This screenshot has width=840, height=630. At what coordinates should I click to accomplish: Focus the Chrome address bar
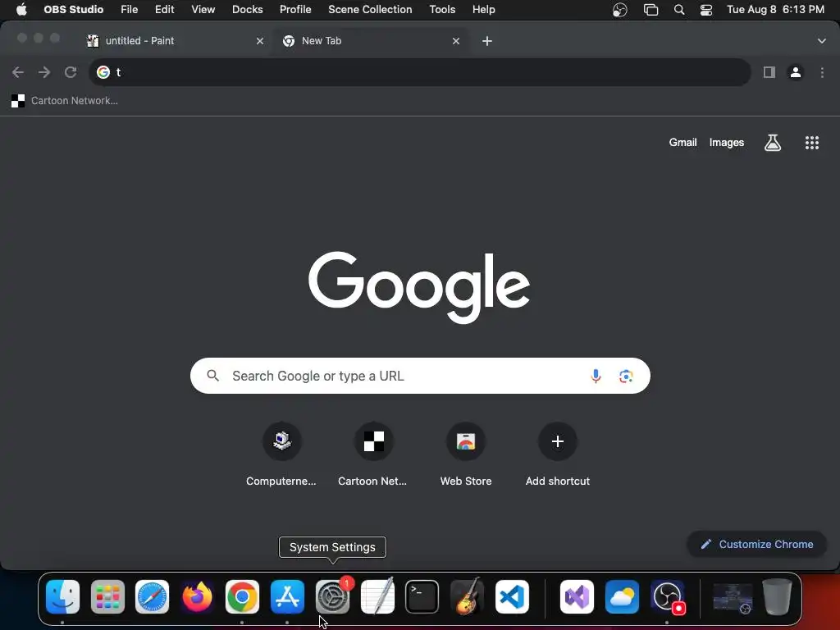coord(420,72)
